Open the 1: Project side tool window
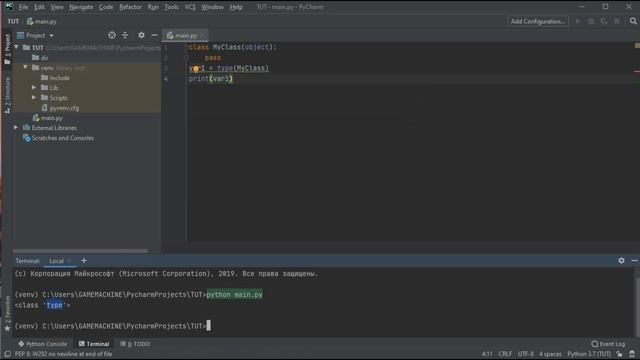 point(7,49)
